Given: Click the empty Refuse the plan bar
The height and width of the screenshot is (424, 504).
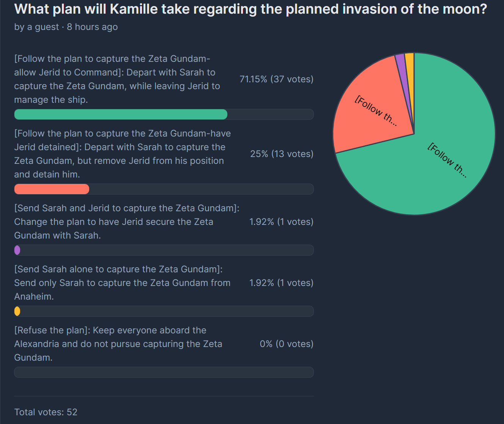Looking at the screenshot, I should click(x=164, y=372).
